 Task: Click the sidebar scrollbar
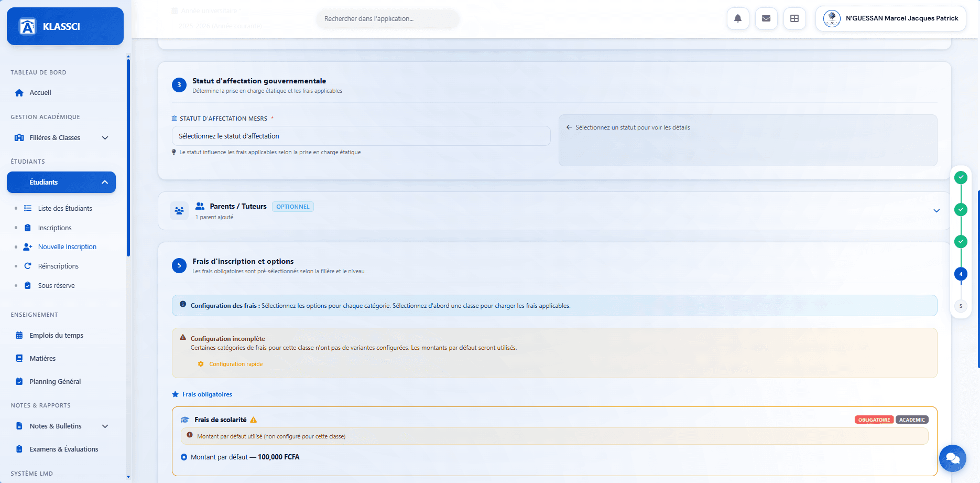tap(128, 157)
